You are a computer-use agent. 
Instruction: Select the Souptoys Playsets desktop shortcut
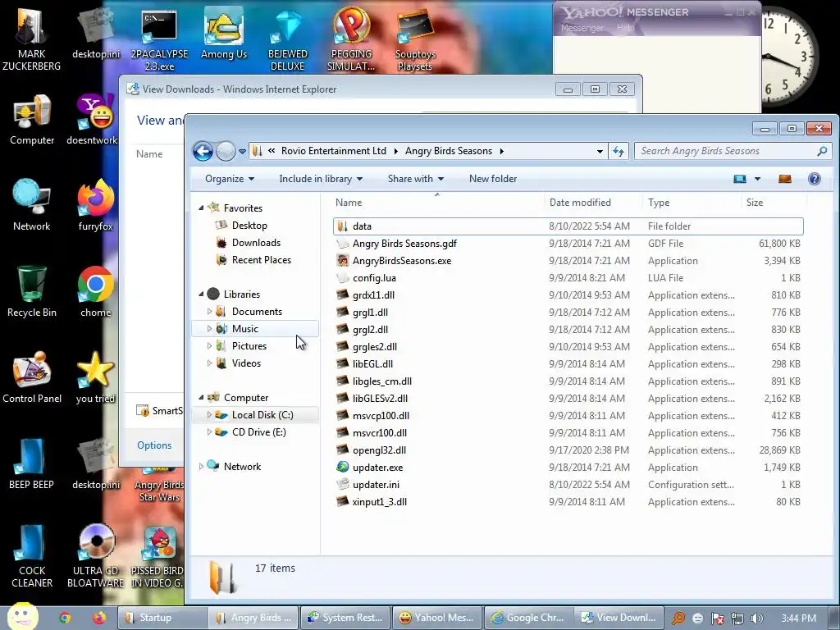pyautogui.click(x=414, y=40)
